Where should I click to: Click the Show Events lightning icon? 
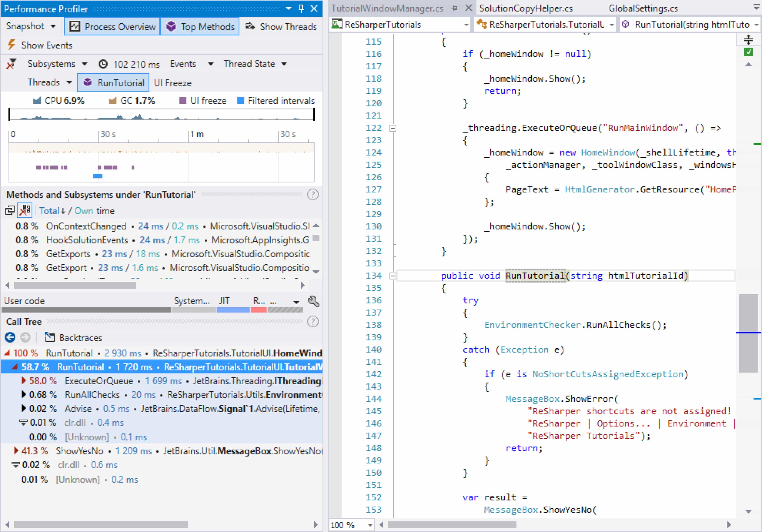12,45
